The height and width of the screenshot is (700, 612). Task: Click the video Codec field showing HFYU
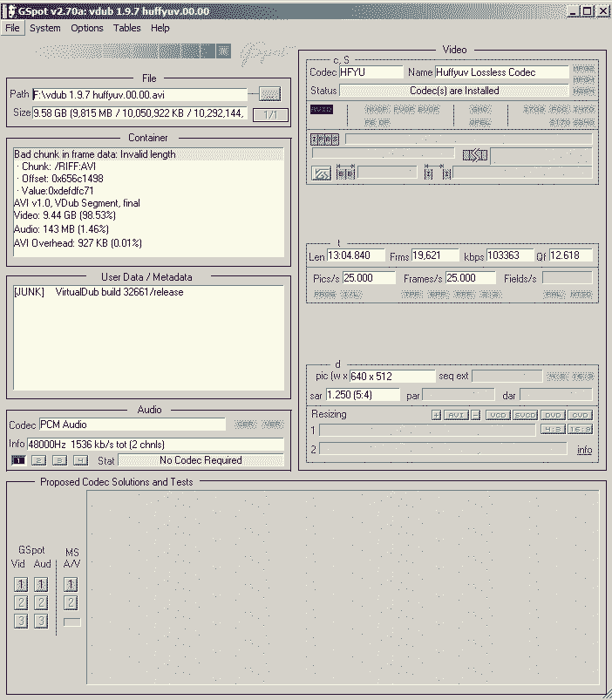371,72
